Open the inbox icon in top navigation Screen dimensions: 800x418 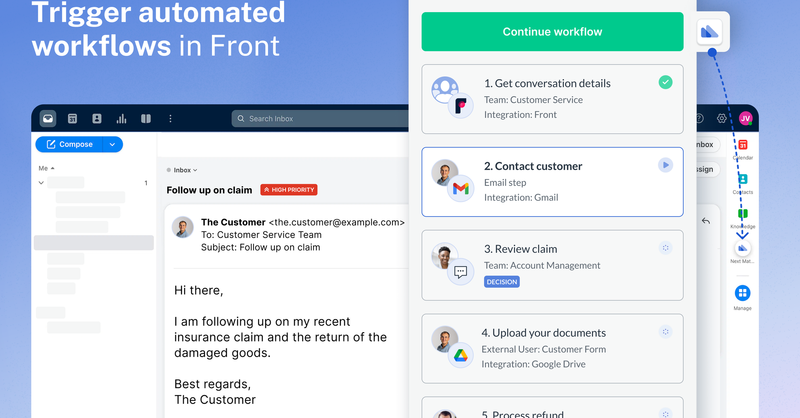[x=47, y=118]
